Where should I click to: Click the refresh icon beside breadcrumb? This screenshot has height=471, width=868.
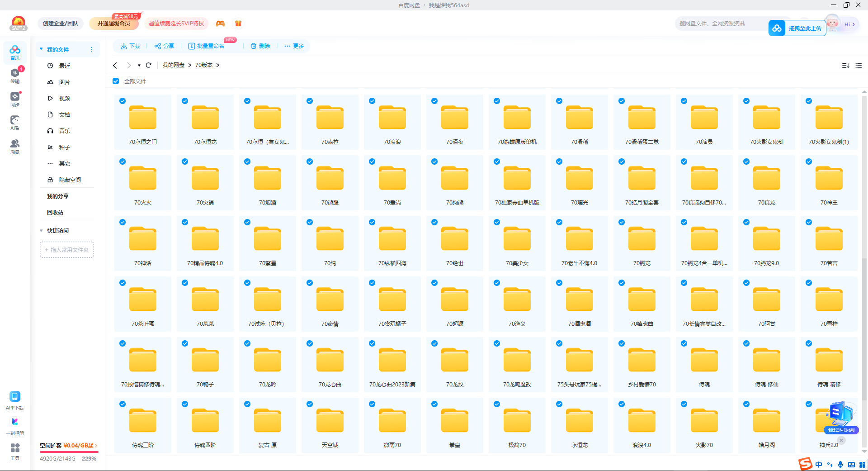click(149, 65)
